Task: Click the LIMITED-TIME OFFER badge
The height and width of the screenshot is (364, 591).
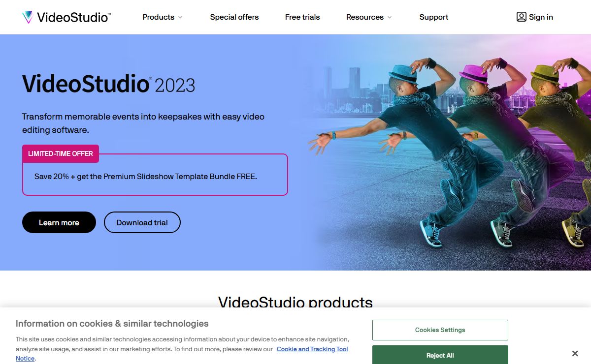Action: coord(61,153)
